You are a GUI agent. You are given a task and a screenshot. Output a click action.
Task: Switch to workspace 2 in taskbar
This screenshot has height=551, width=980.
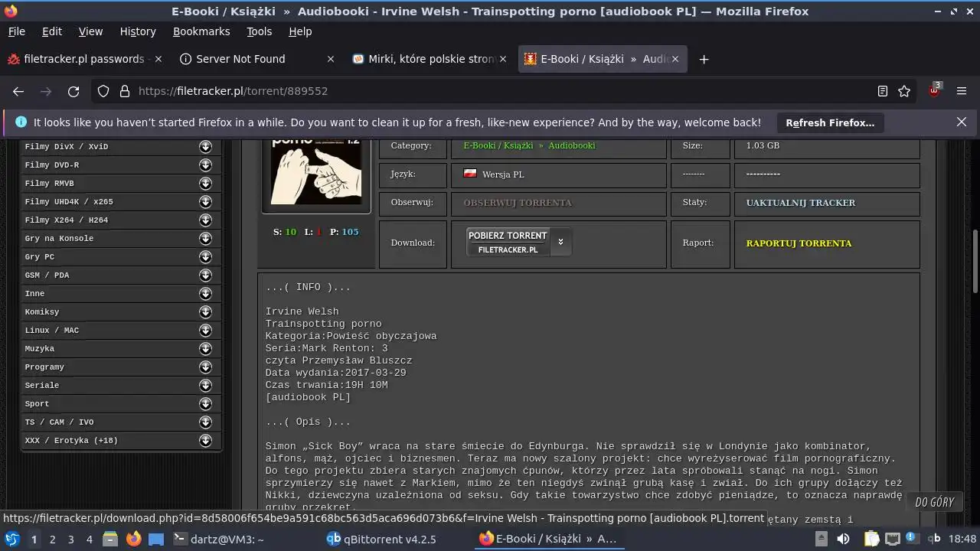53,539
